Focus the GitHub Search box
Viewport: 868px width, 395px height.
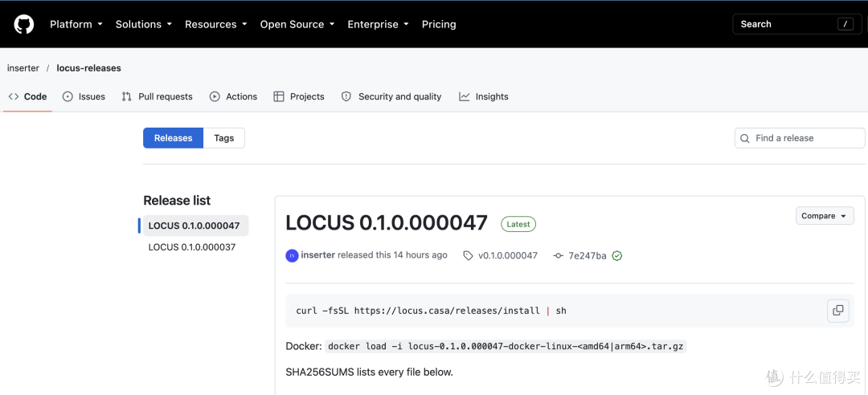[x=796, y=24]
